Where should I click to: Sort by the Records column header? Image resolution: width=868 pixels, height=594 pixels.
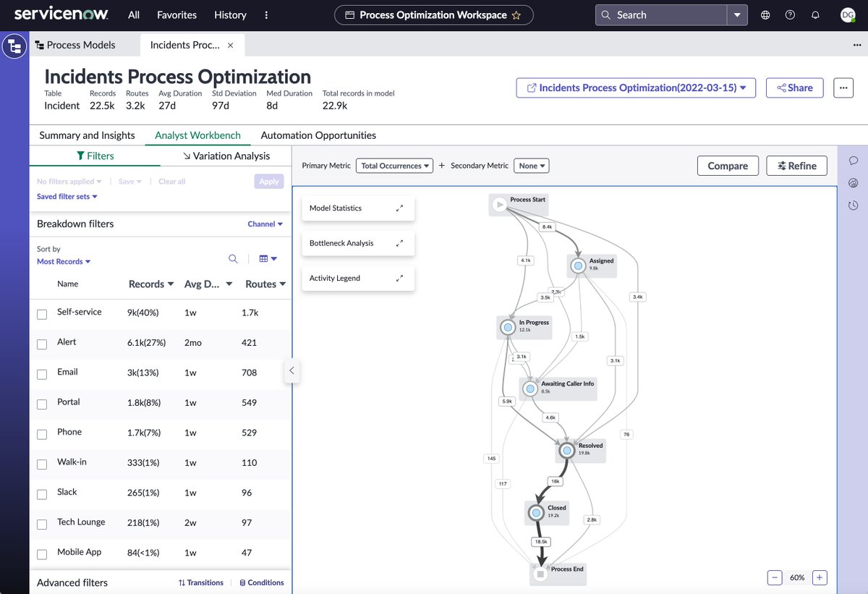pyautogui.click(x=150, y=284)
